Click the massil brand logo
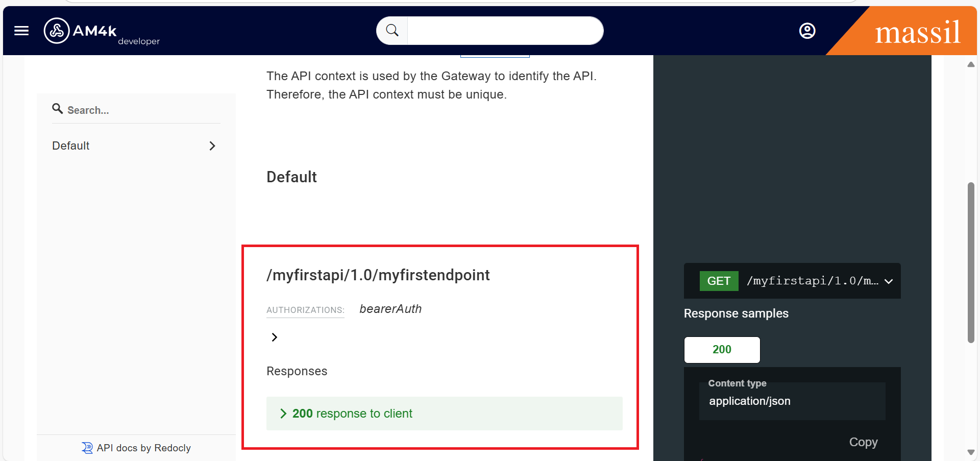 coord(917,32)
